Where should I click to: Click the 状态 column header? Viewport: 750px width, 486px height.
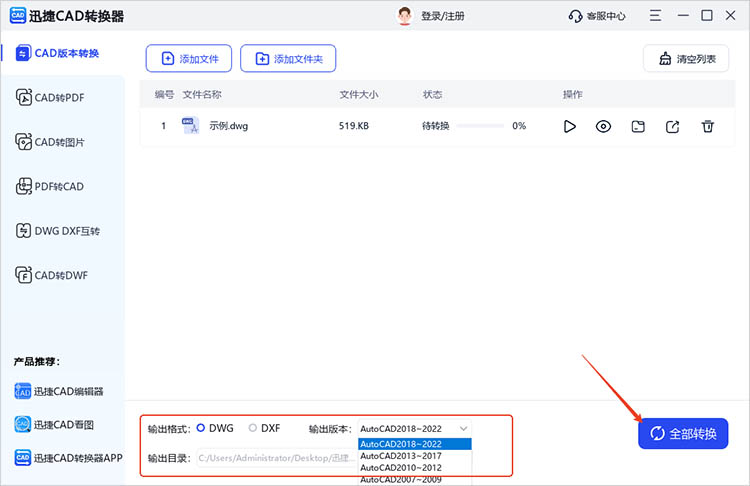click(432, 94)
